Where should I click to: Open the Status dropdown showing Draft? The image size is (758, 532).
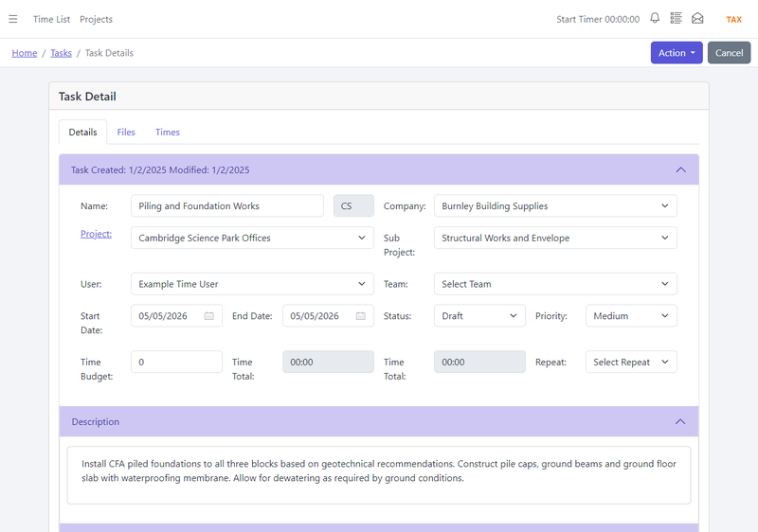tap(479, 316)
